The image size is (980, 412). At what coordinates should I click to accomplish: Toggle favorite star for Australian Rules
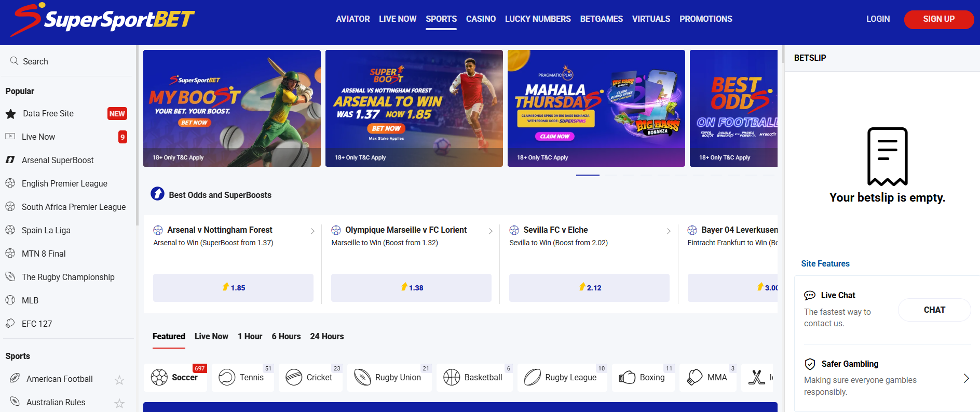tap(119, 403)
